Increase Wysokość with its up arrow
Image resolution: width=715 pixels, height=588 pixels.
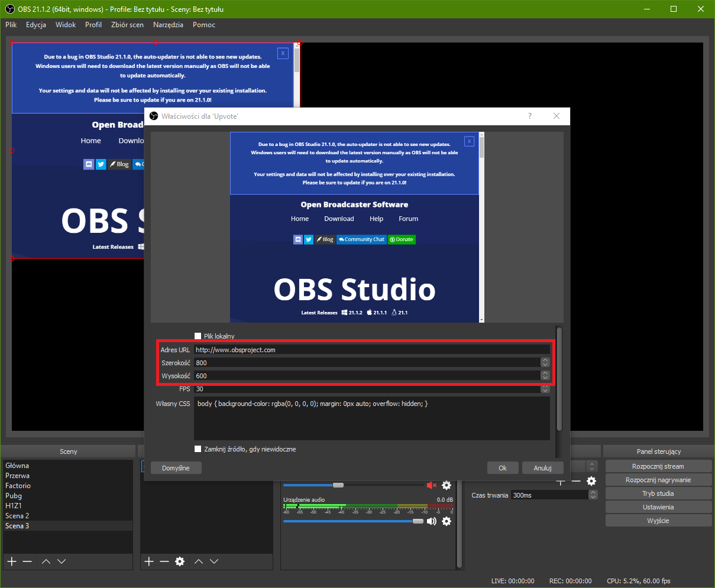click(x=545, y=373)
